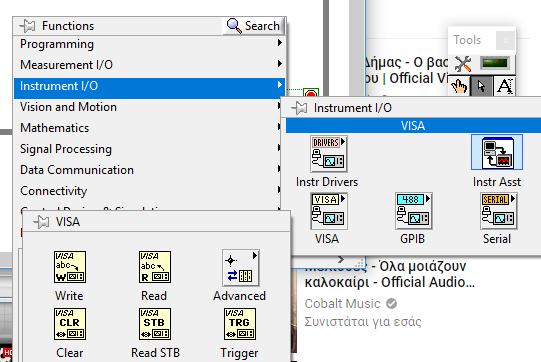Image resolution: width=541 pixels, height=362 pixels.
Task: Select the VISA Assert Trigger function
Action: [240, 324]
